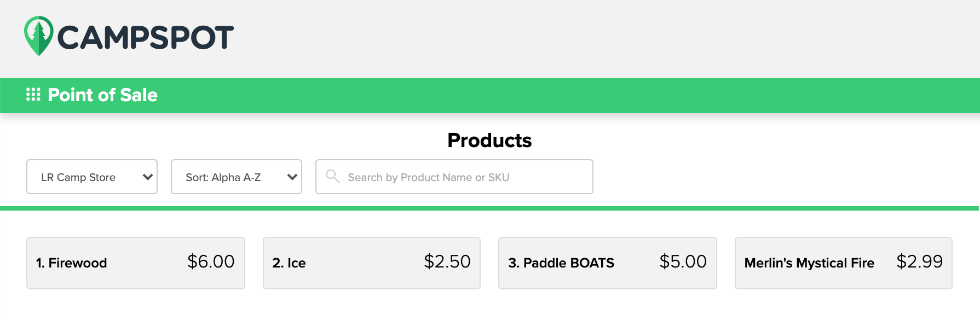
Task: Click the $5.00 Paddle BOATS price
Action: [x=682, y=263]
